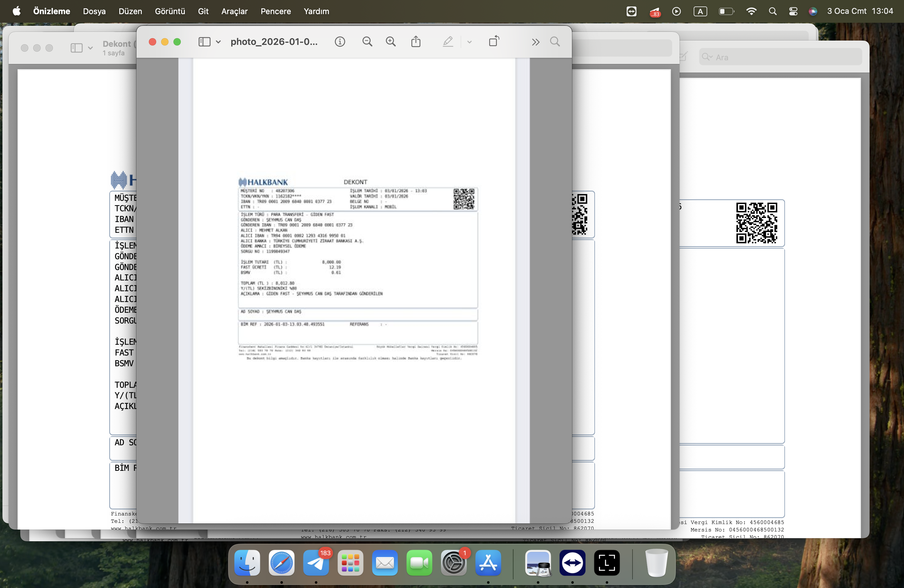Open the Görüntü menu
Viewport: 904px width, 588px height.
point(170,11)
